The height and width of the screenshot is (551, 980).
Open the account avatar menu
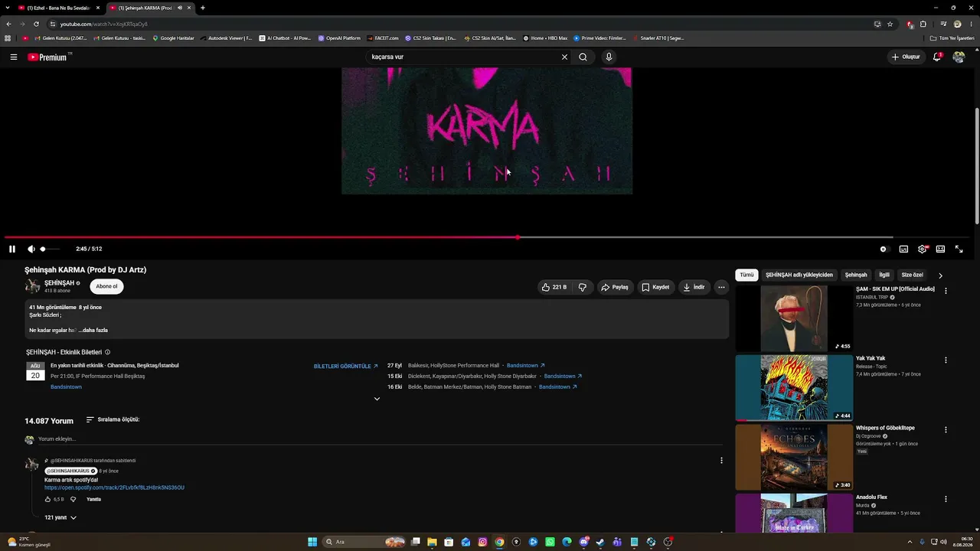coord(959,57)
